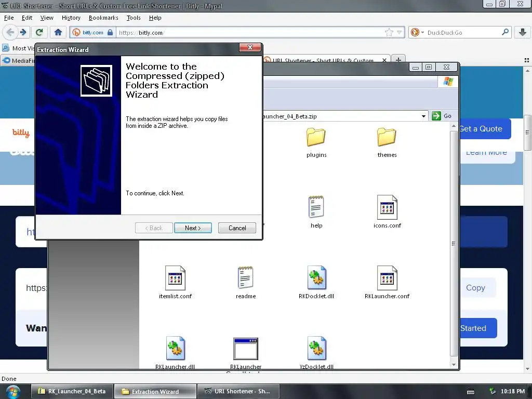This screenshot has height=399, width=532.
Task: Click the bitly logo
Action: 21,132
